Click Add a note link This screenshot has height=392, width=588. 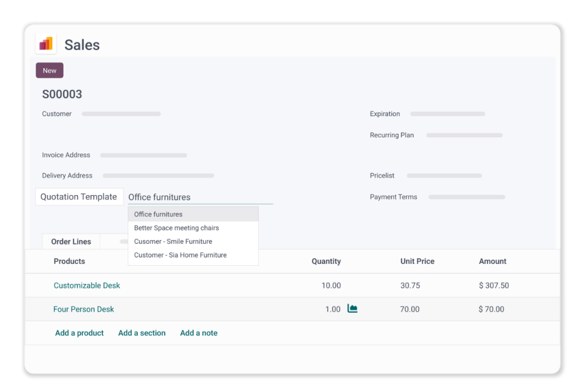click(x=199, y=333)
